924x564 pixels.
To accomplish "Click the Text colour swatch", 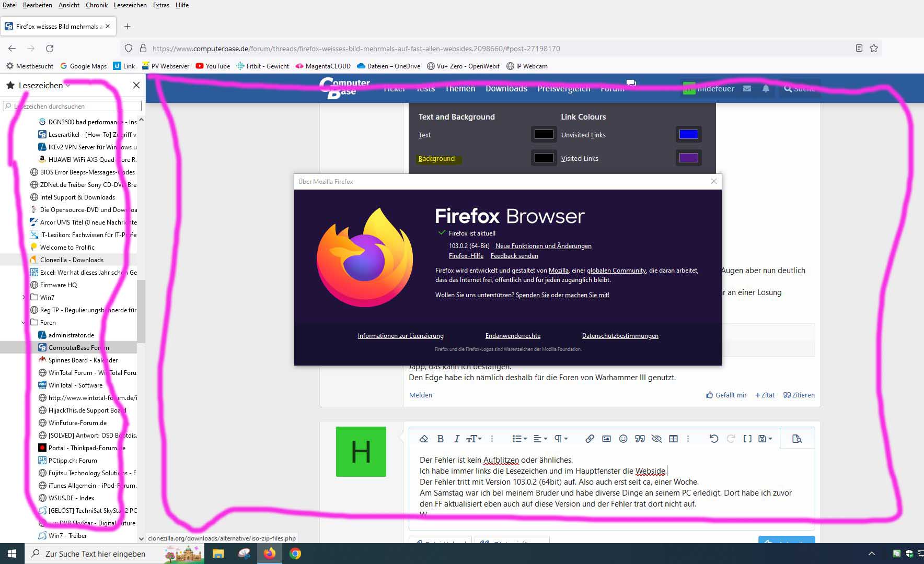I will [544, 134].
